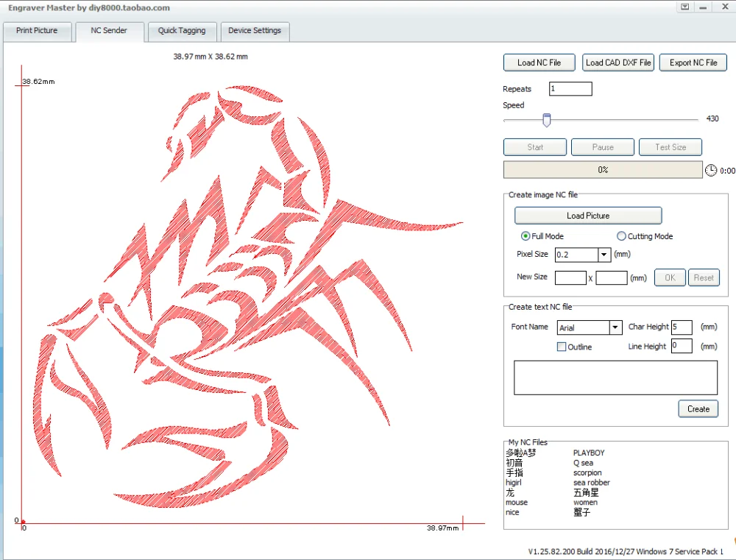Expand the Pixel Size dropdown

[604, 255]
